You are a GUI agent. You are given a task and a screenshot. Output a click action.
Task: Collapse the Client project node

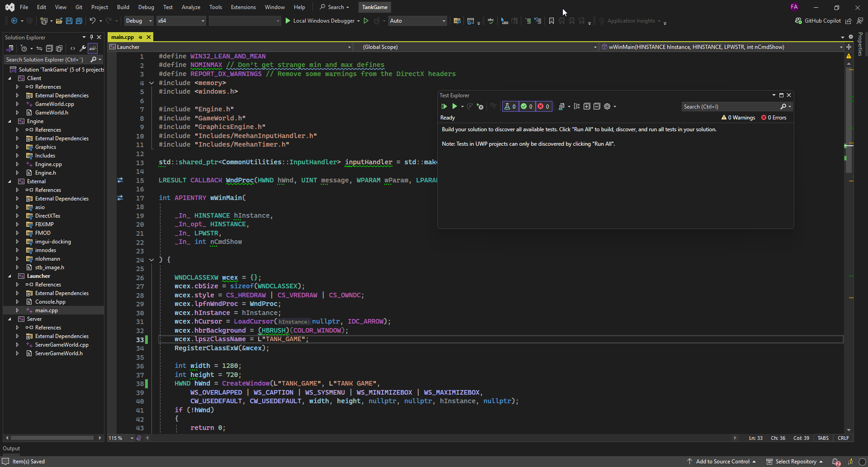[9, 78]
